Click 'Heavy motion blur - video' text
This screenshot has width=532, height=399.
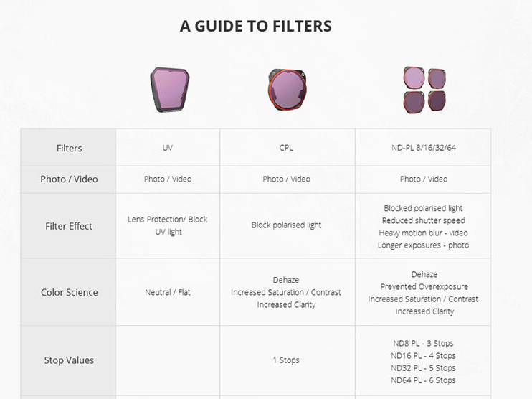point(423,233)
